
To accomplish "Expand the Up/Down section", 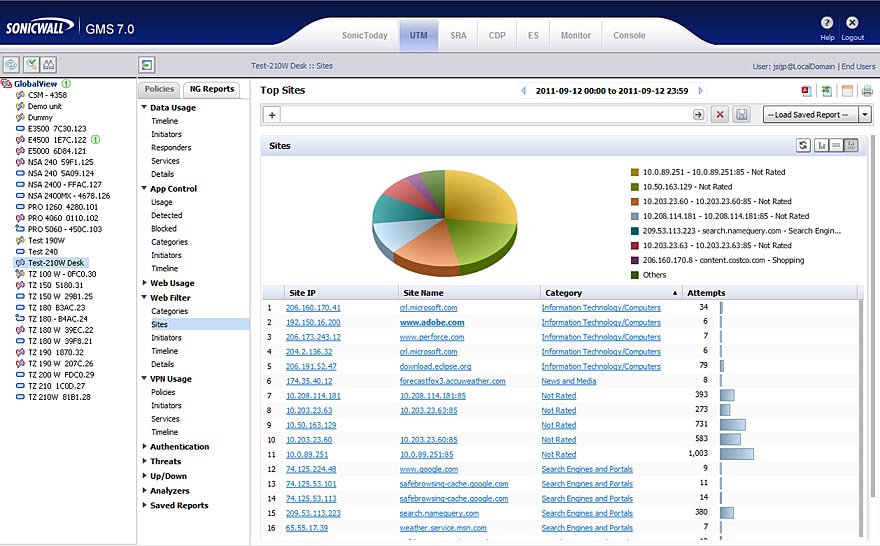I will coord(144,476).
